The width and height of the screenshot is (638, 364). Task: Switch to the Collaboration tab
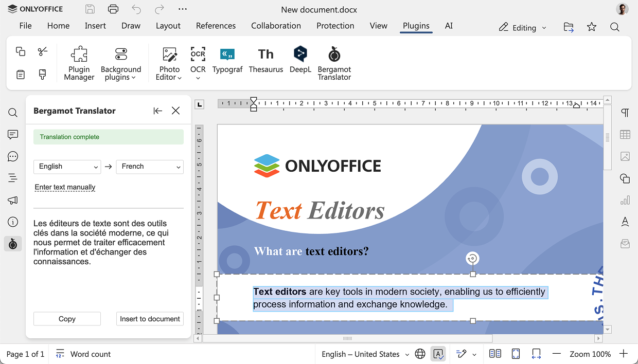tap(276, 26)
